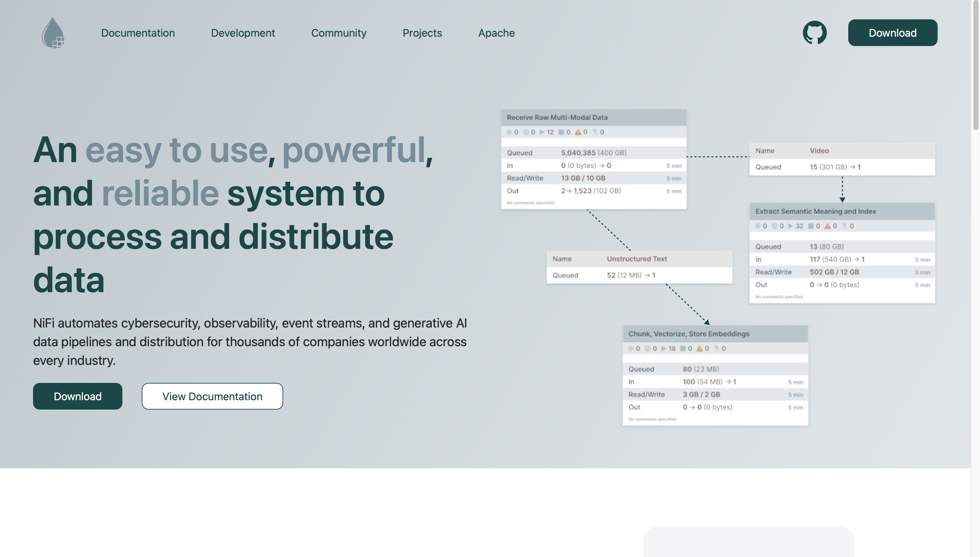Click warning triangle in Chunk, Vectorize, Store Embeddings
Viewport: 980px width, 557px height.
699,349
